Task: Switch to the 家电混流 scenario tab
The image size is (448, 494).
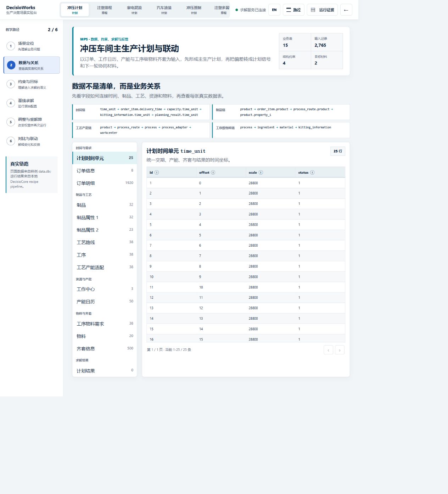Action: (134, 10)
